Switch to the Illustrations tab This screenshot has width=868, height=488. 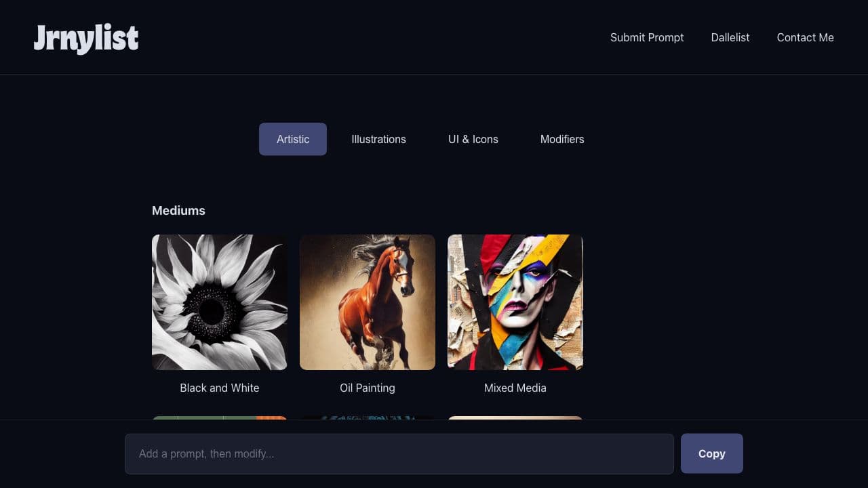(378, 139)
